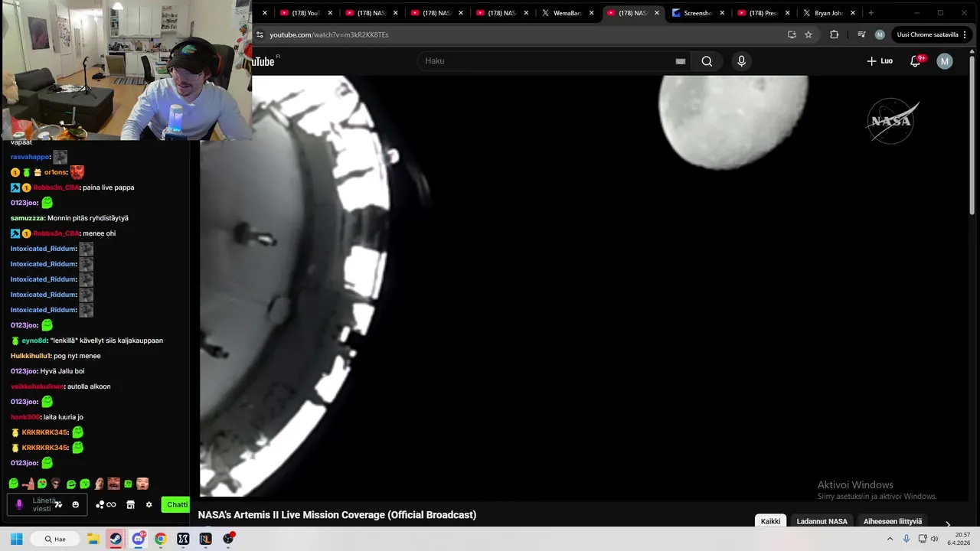Click the Luo create button
Image resolution: width=980 pixels, height=551 pixels.
(880, 61)
